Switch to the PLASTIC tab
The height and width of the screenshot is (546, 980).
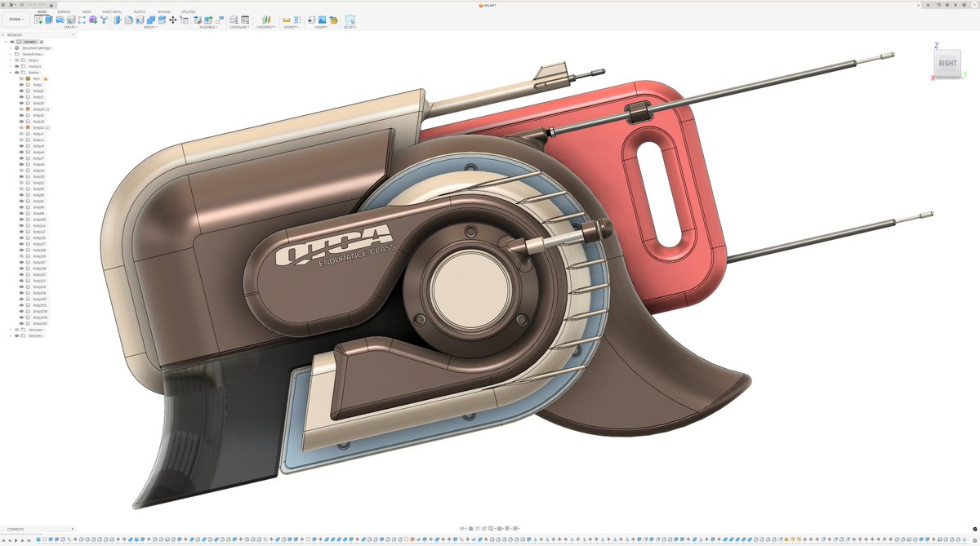(140, 11)
